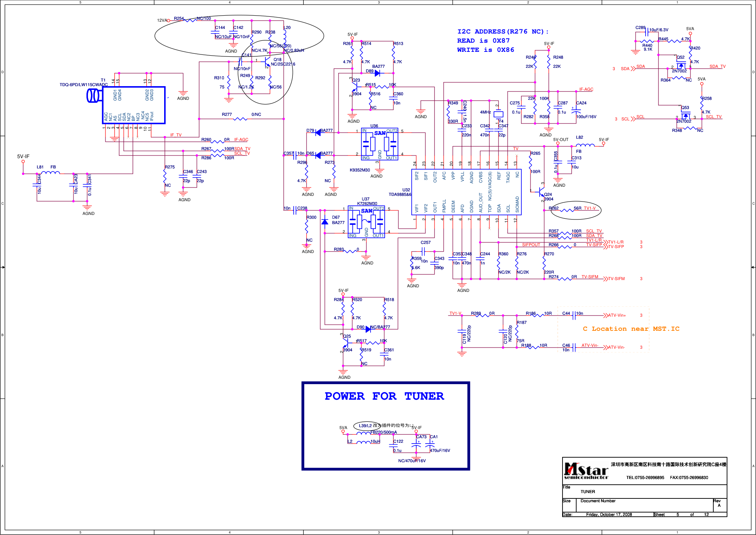Viewport: 756px width, 535px height.
Task: Select the '12VA' power label
Action: [x=162, y=20]
